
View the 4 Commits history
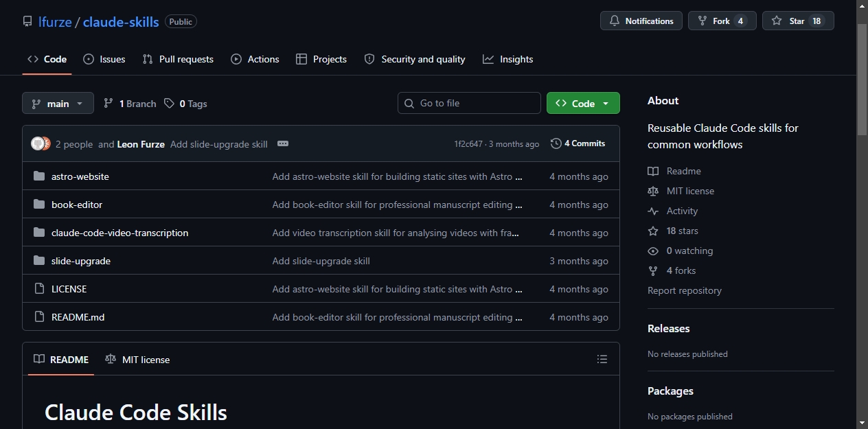[578, 143]
